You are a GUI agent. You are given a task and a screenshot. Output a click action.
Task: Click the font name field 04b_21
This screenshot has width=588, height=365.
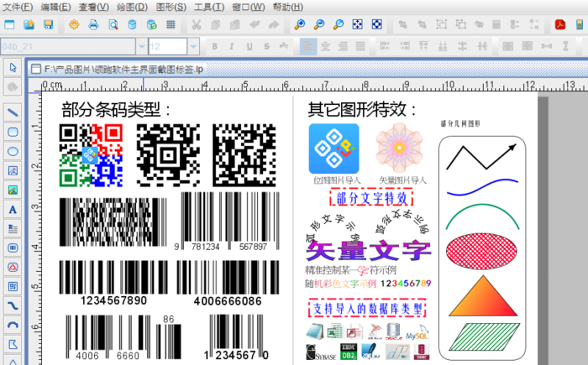[68, 47]
